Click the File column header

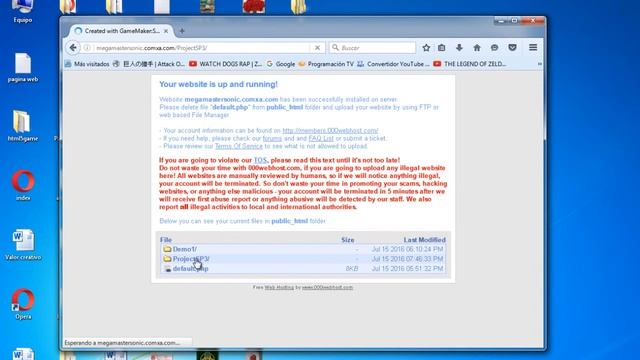pos(166,240)
